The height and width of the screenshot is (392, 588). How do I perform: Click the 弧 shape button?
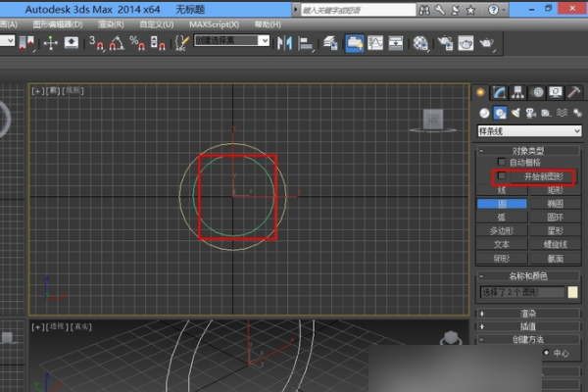(x=502, y=218)
